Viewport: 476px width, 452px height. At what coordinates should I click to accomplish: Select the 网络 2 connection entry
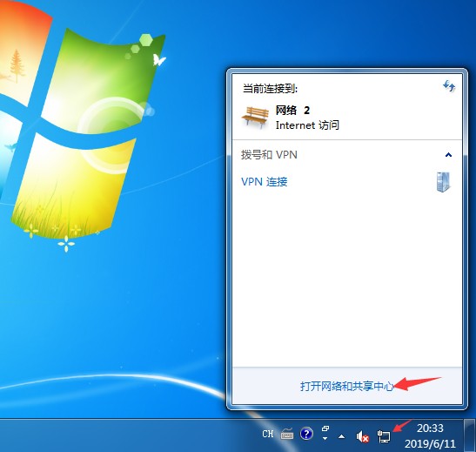[346, 117]
